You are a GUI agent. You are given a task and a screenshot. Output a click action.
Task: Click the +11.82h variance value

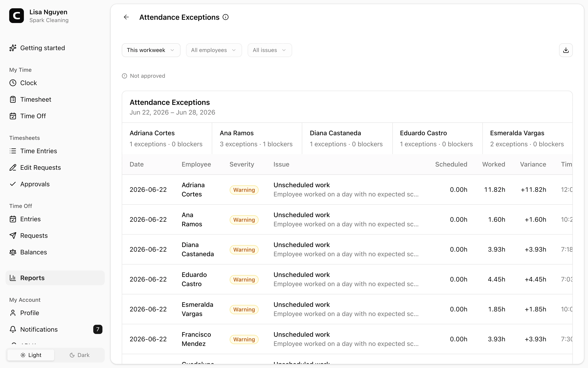point(533,190)
